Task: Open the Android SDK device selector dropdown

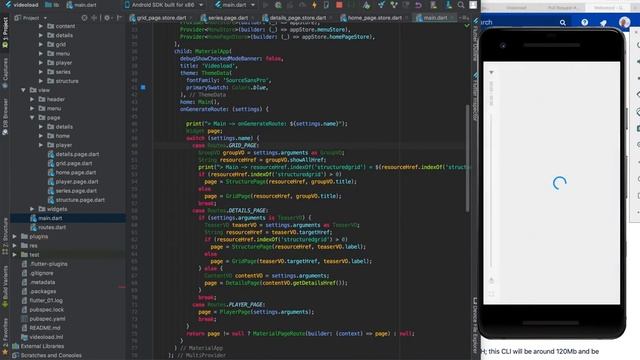Action: pyautogui.click(x=164, y=5)
